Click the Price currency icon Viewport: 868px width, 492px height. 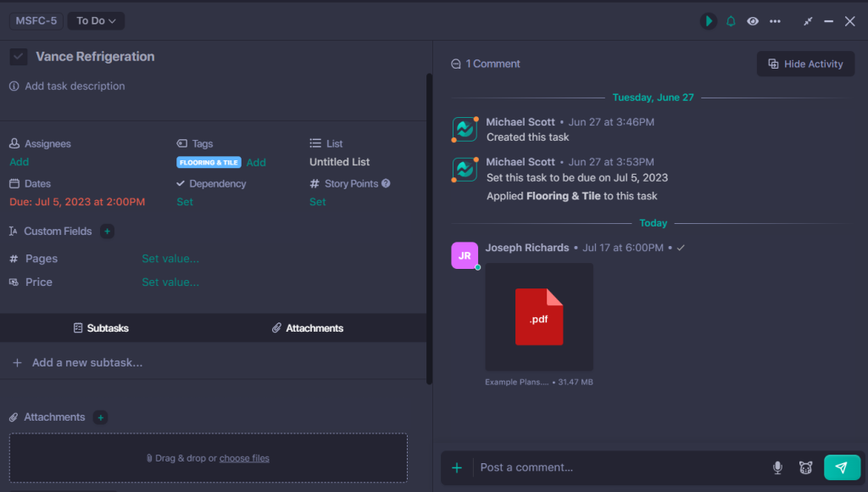point(14,282)
